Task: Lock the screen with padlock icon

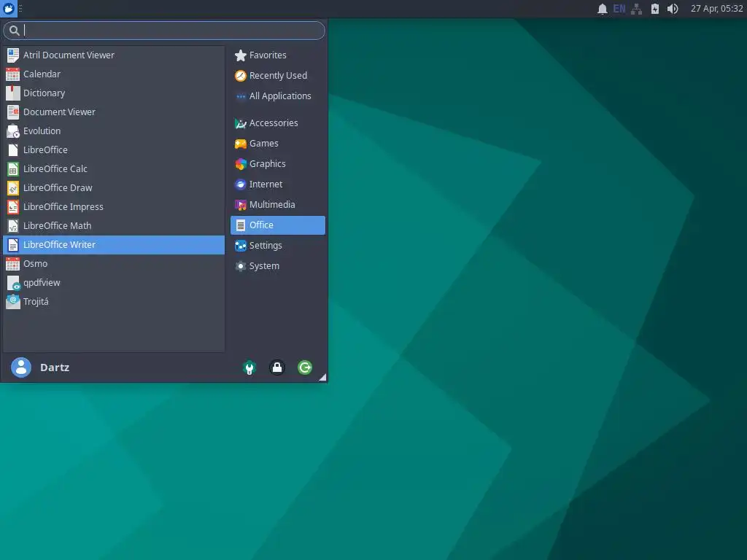Action: [277, 367]
